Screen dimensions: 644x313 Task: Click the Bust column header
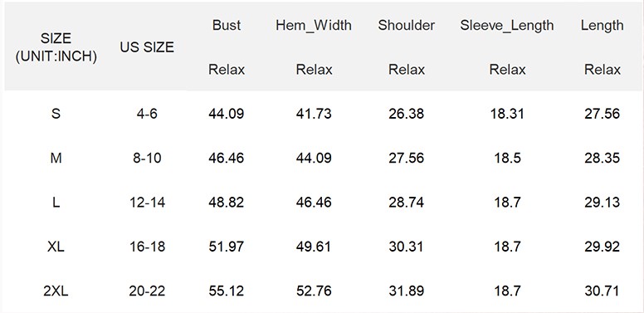[227, 26]
